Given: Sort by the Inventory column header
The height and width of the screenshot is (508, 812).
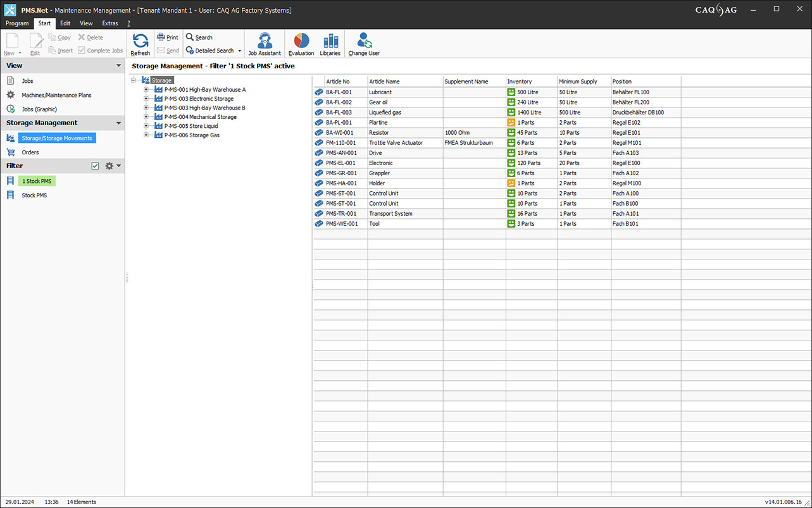Looking at the screenshot, I should pos(532,82).
